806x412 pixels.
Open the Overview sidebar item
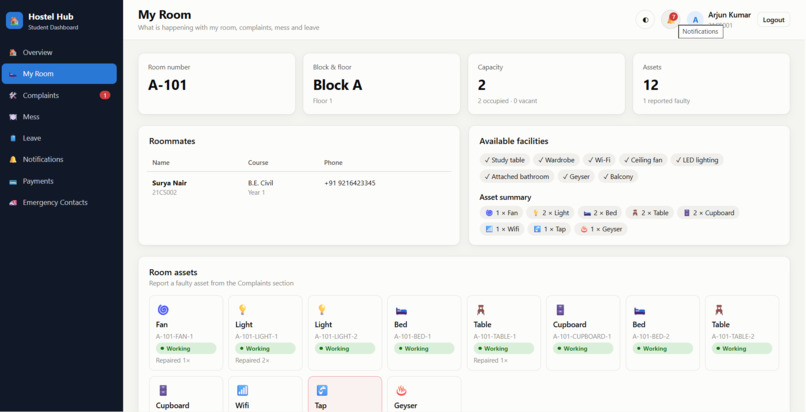[59, 52]
